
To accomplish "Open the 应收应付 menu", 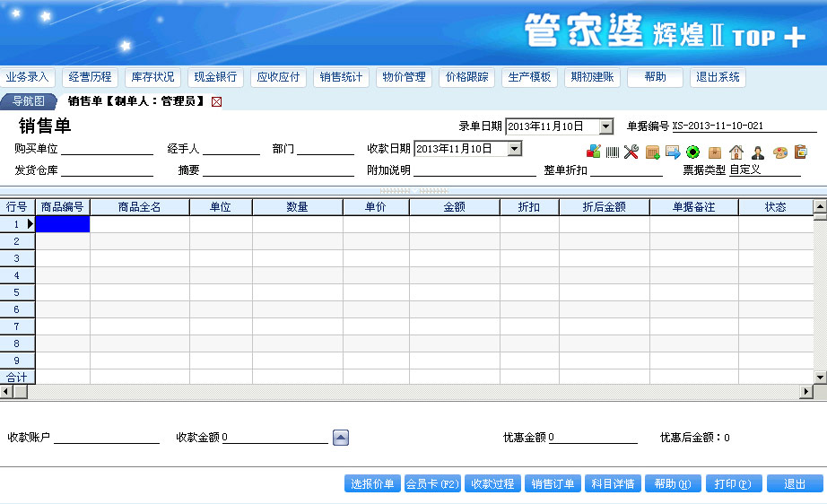I will point(278,77).
